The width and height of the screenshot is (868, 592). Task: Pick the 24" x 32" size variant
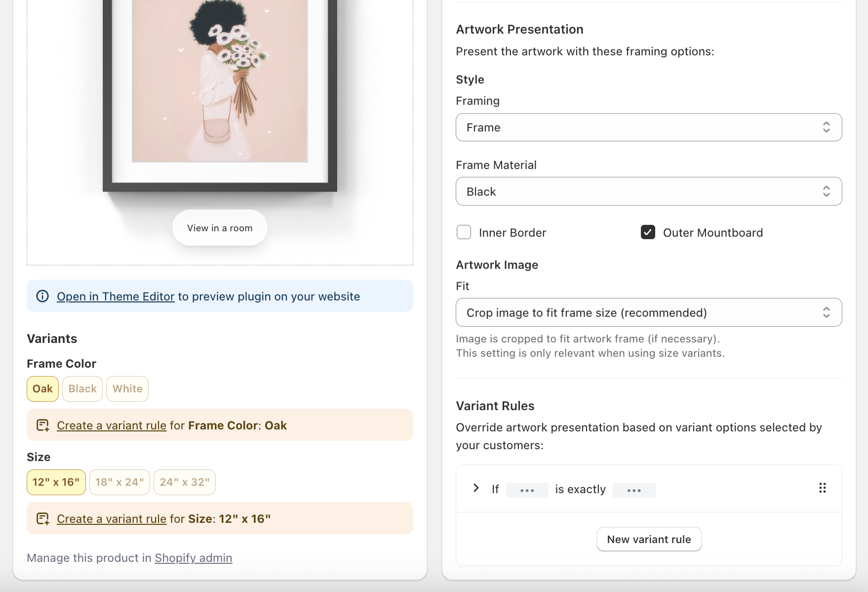[x=184, y=482]
